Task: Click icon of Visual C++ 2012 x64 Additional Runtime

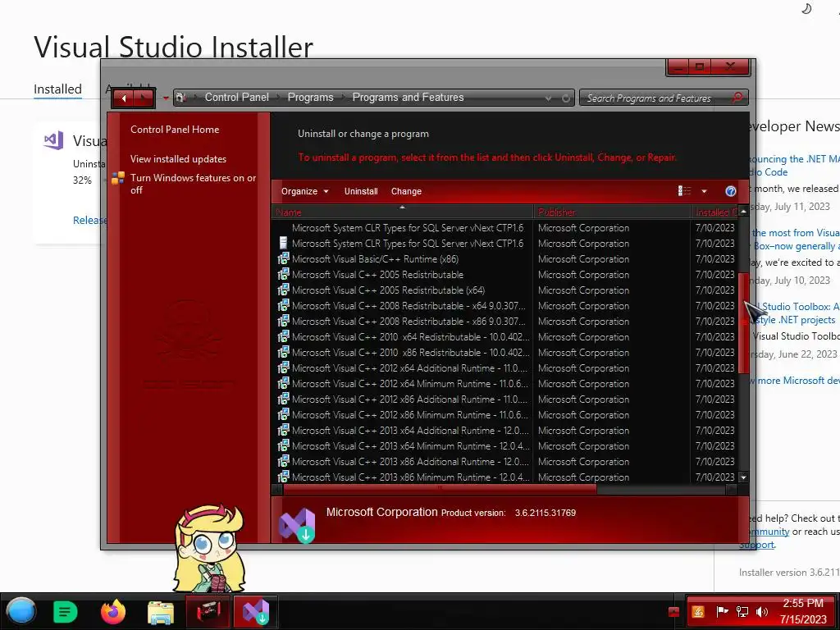Action: 283,367
